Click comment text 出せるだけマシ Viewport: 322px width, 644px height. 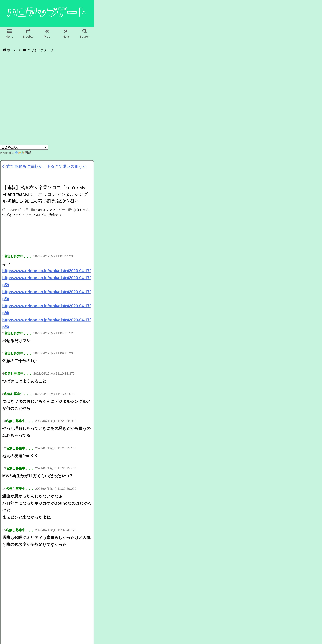16,341
